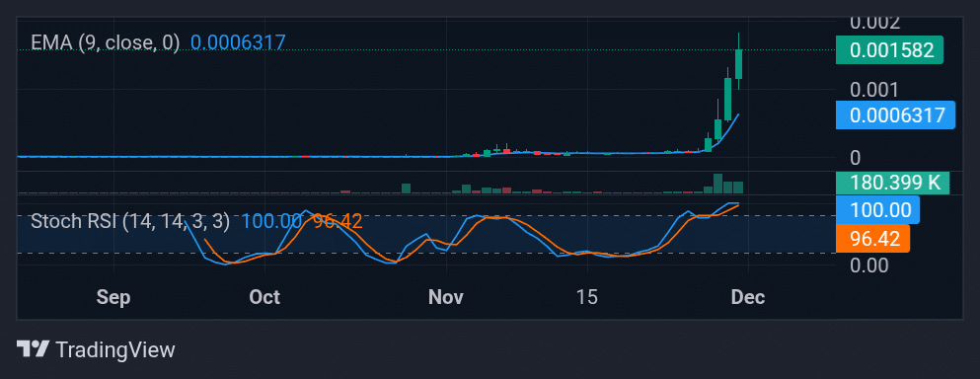Select the EMA (9, close, 0) indicator label
The image size is (980, 379).
105,42
